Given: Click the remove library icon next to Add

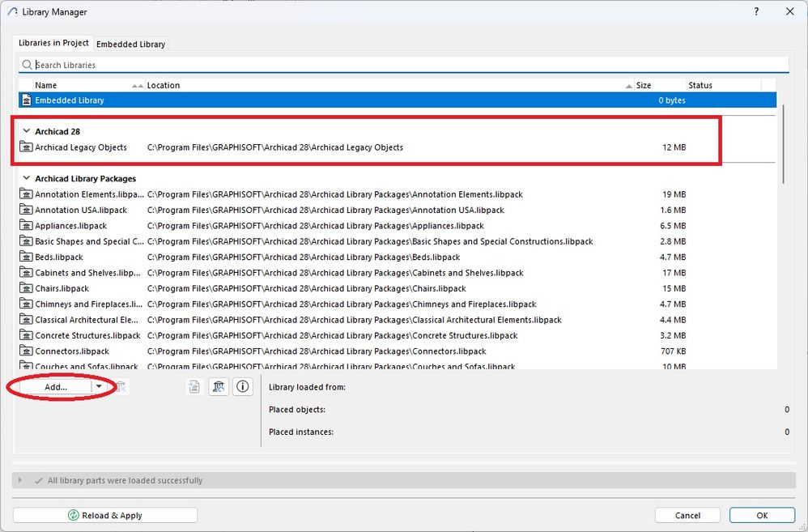Looking at the screenshot, I should [x=121, y=386].
